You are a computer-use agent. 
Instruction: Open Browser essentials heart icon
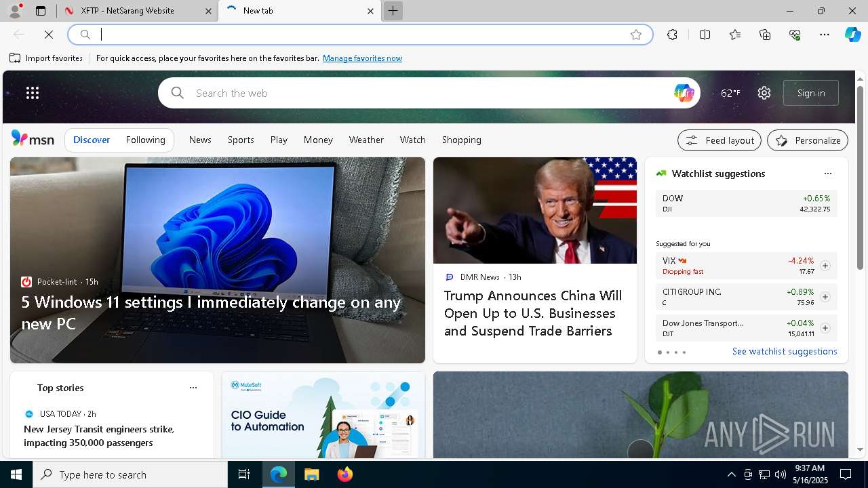[795, 35]
